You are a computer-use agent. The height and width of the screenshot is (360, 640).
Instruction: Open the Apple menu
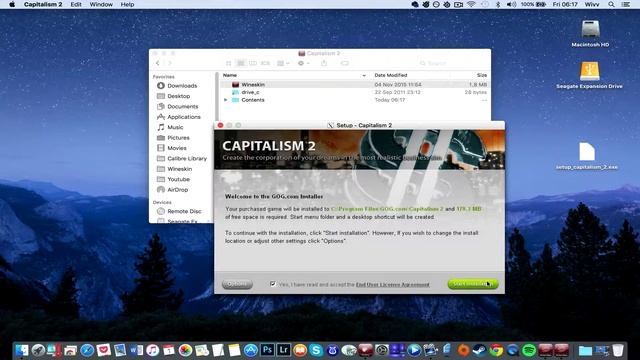pos(12,4)
